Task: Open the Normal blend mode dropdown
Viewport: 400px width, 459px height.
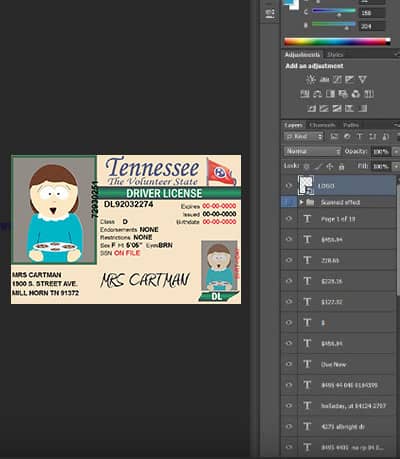Action: click(313, 151)
